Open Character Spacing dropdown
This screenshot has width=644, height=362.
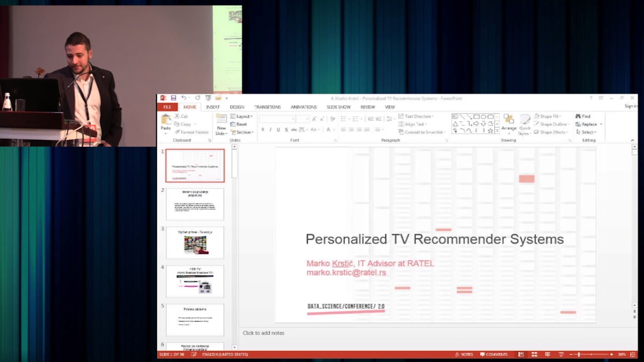coord(304,130)
